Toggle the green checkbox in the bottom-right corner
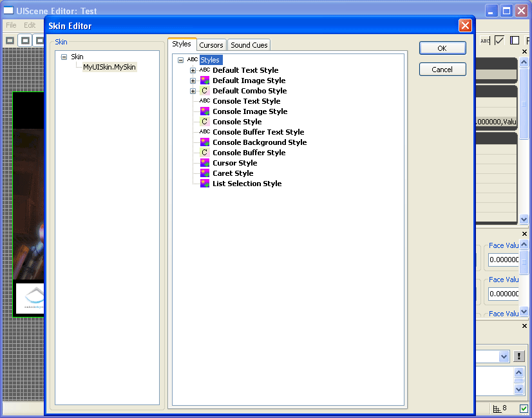This screenshot has width=532, height=418. pyautogui.click(x=525, y=408)
